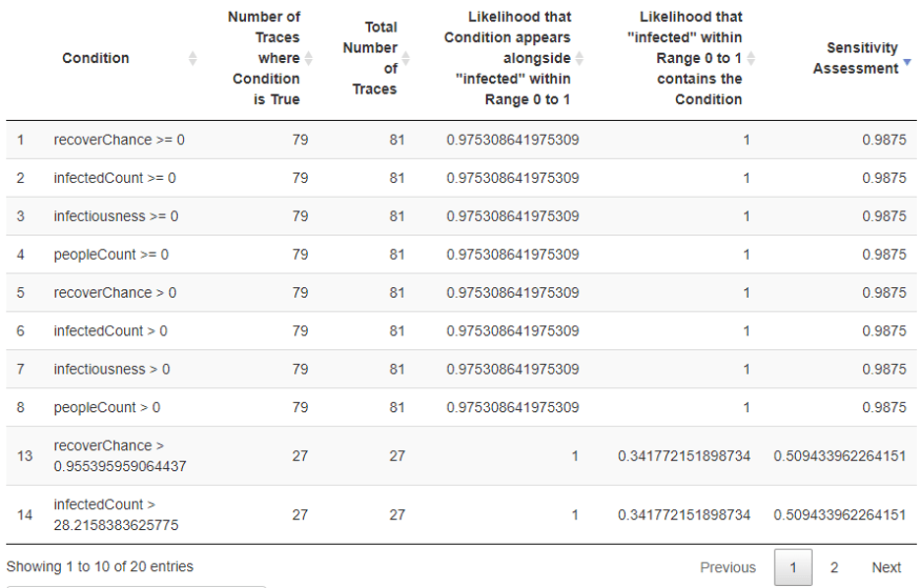Sort by Total Number of Traces icon

pyautogui.click(x=405, y=59)
